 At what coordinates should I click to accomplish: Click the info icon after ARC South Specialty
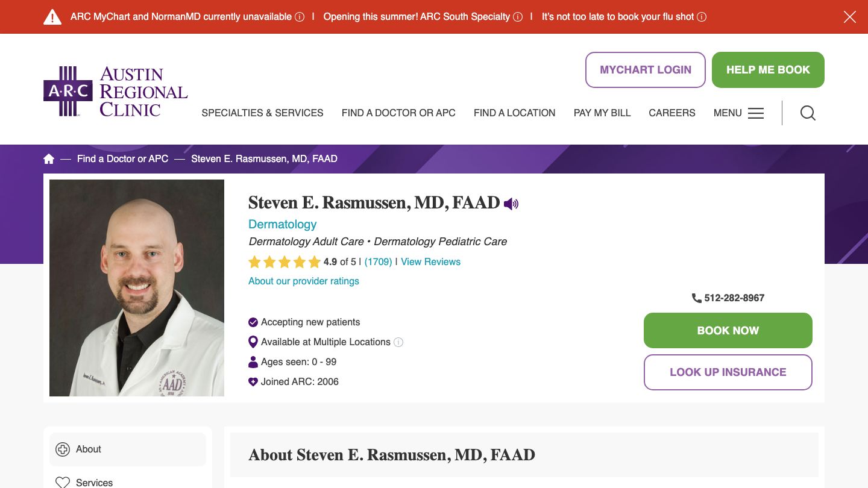click(x=517, y=17)
